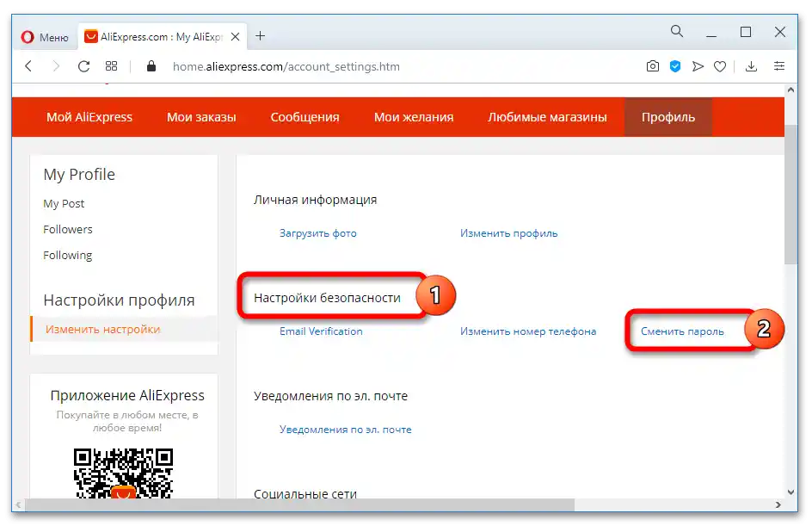
Task: Open the Email Verification link
Action: 321,331
